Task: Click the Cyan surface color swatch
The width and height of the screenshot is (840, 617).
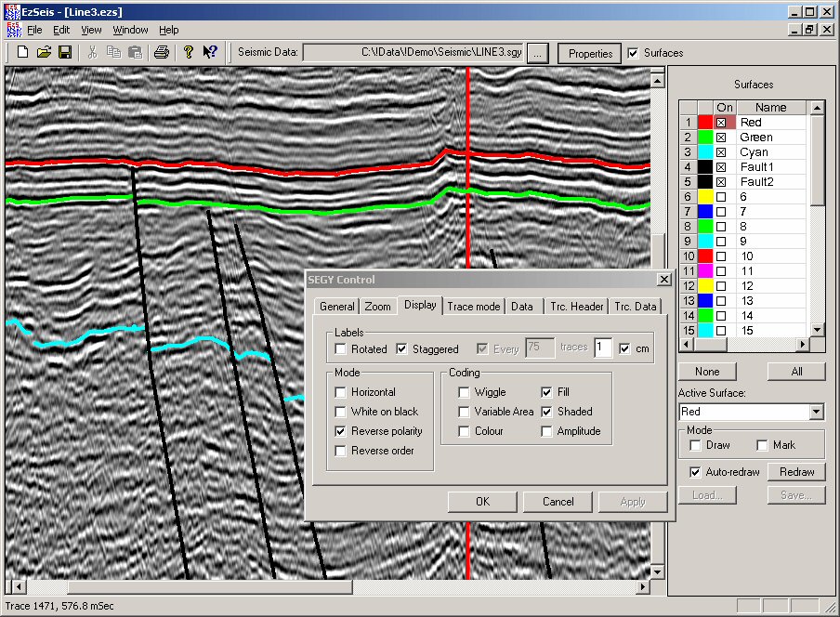Action: point(705,152)
